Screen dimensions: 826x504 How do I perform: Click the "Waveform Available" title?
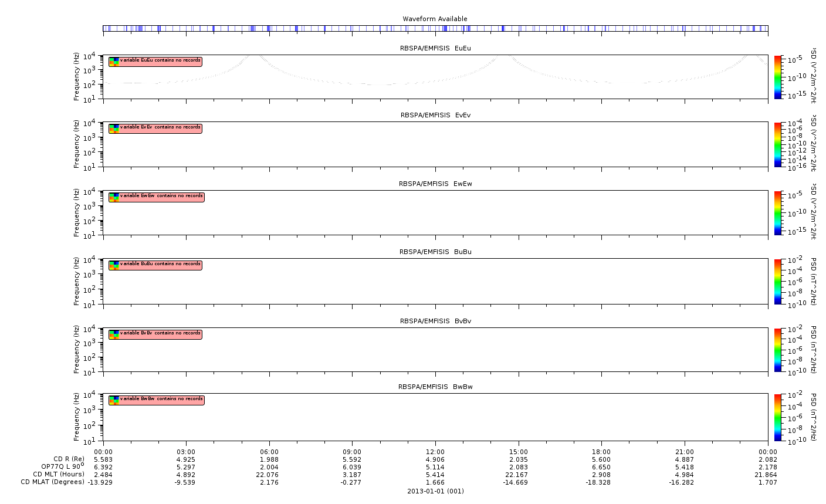click(435, 19)
